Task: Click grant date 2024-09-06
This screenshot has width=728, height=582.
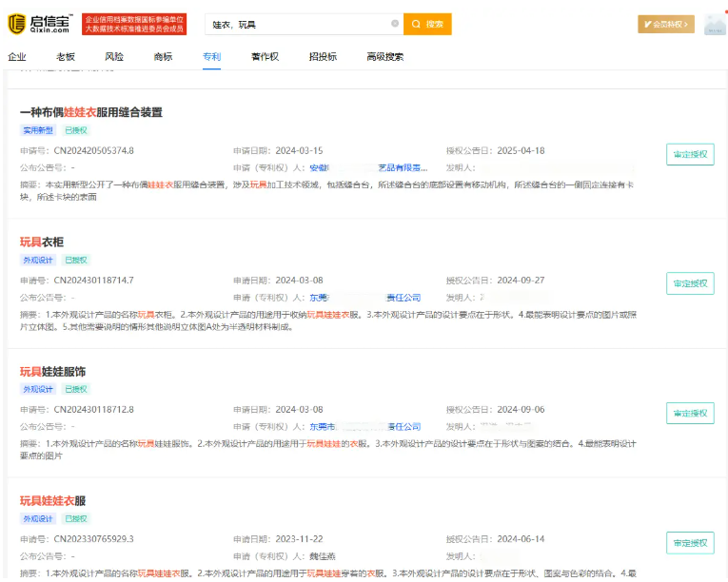Action: 521,410
